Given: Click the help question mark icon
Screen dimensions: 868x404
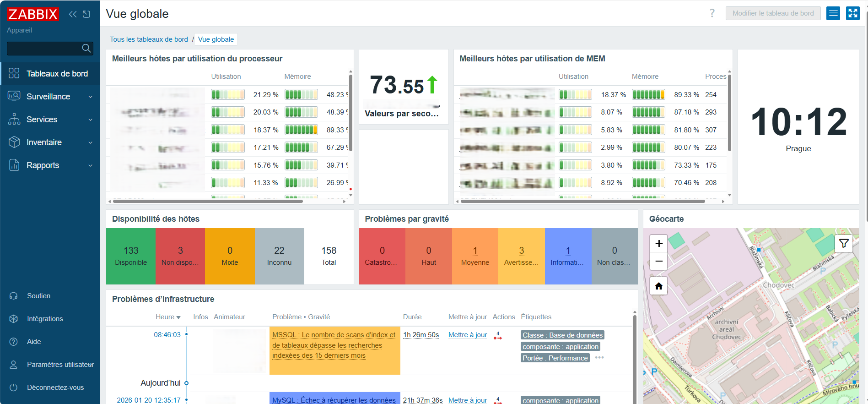Looking at the screenshot, I should (x=712, y=13).
